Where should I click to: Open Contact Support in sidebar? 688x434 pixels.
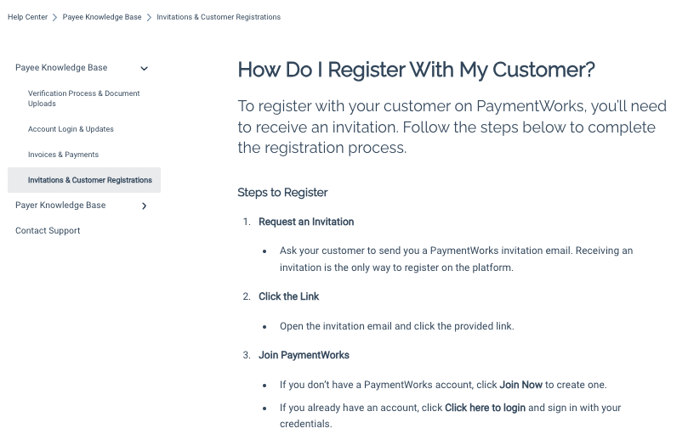[x=48, y=230]
